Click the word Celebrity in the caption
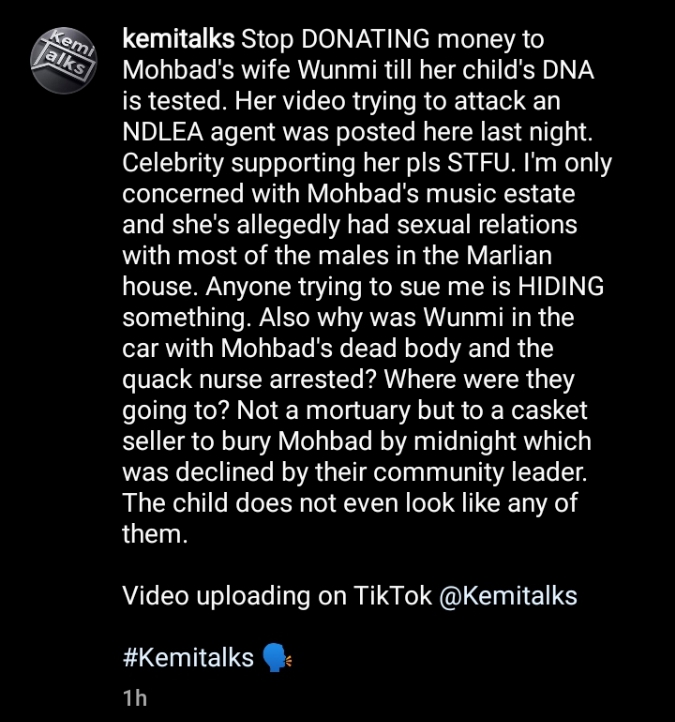Screen dimensions: 675x722 [x=173, y=163]
